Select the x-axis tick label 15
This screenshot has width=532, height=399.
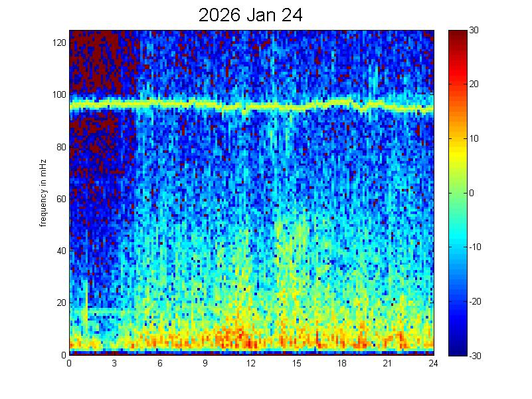tap(296, 363)
